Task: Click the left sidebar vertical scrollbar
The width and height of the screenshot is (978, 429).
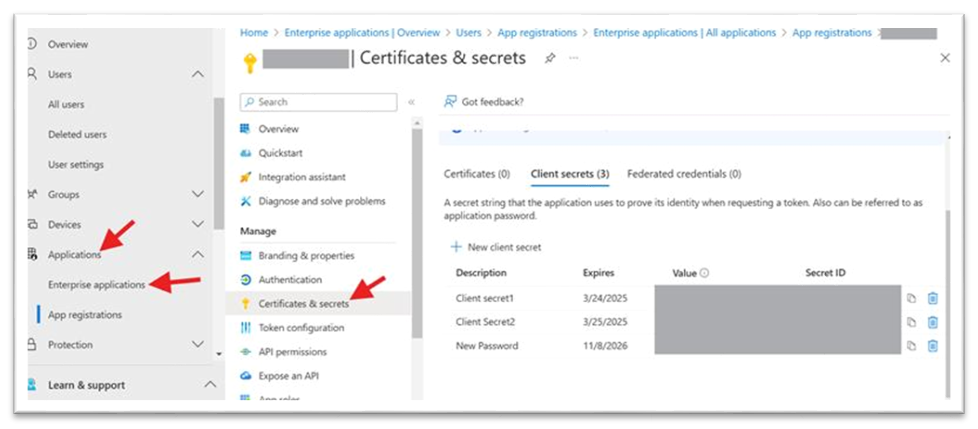Action: (x=218, y=163)
